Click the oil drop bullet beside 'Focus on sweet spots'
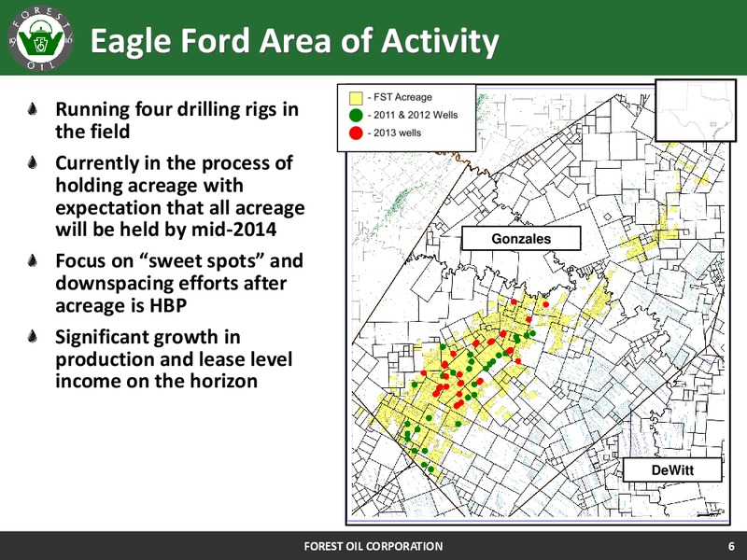Image resolution: width=747 pixels, height=560 pixels. [x=33, y=260]
